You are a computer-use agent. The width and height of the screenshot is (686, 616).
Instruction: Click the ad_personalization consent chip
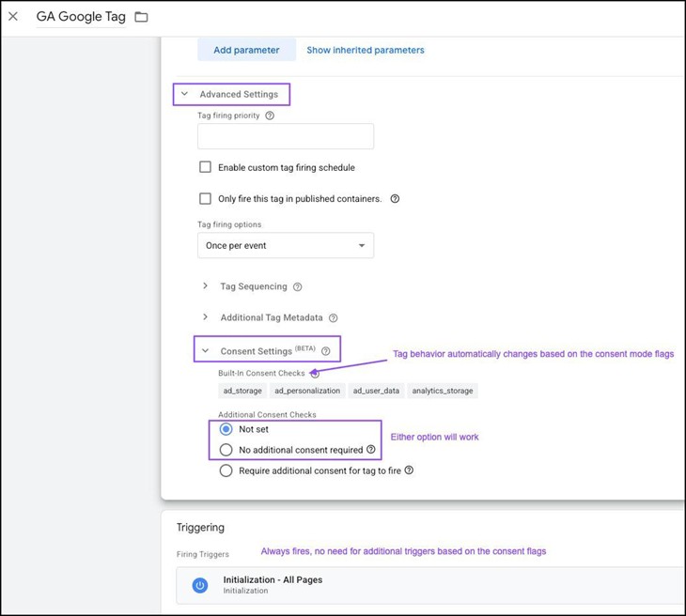click(x=307, y=391)
